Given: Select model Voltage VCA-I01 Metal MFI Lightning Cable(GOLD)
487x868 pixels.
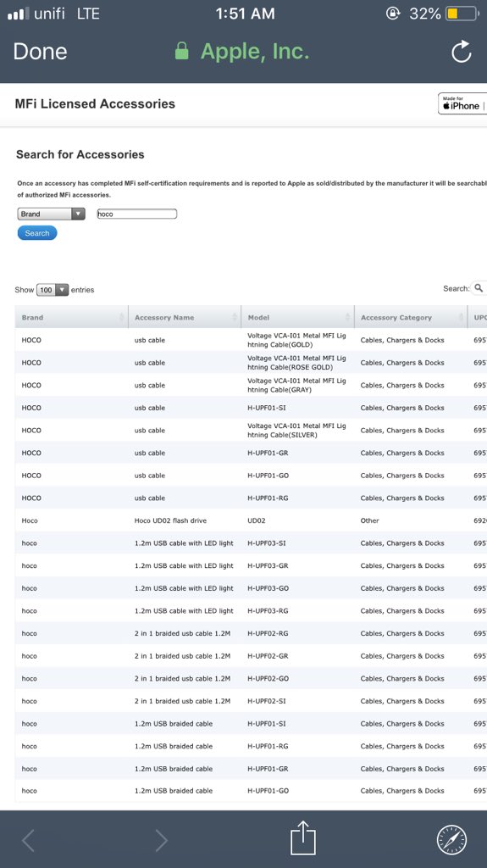Looking at the screenshot, I should [x=296, y=340].
